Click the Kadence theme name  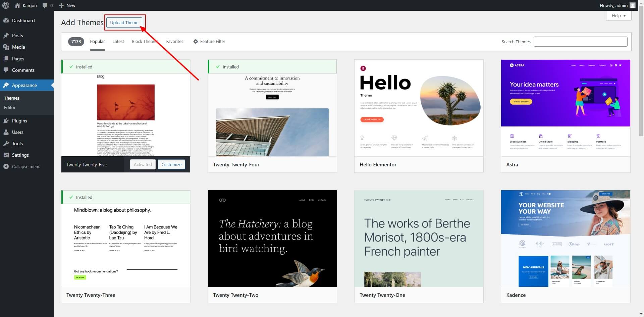tap(516, 295)
